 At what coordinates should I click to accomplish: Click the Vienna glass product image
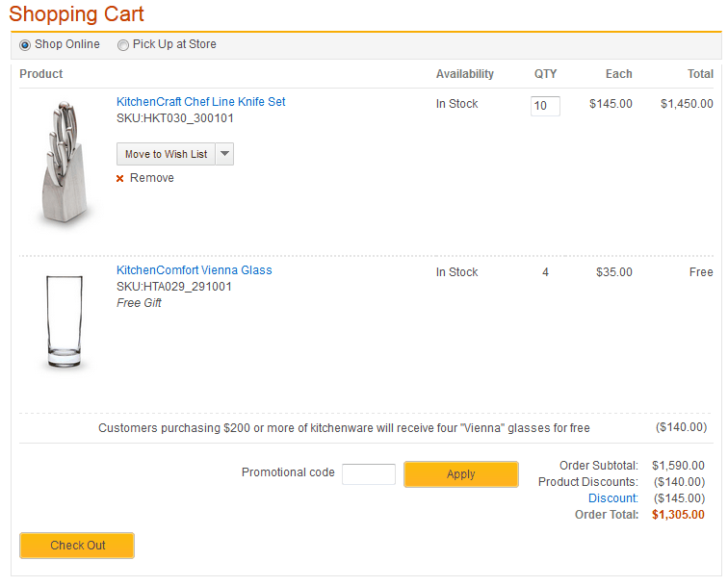(x=66, y=322)
